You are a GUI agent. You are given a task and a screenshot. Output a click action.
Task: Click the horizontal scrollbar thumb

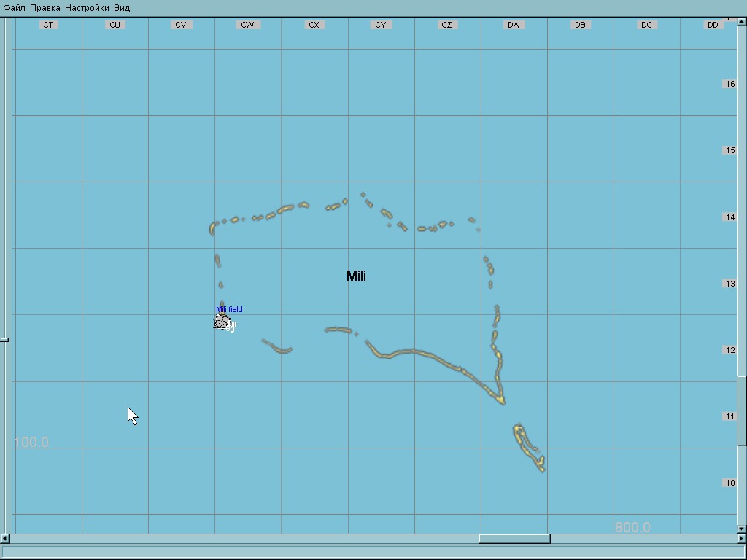tap(514, 539)
